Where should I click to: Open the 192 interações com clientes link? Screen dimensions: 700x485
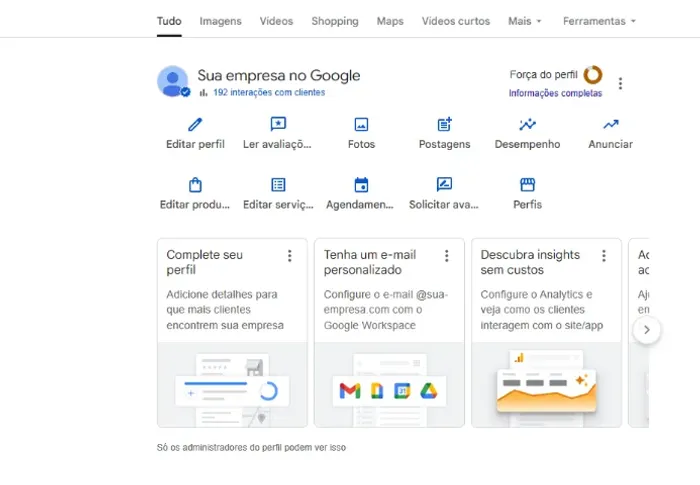coord(269,92)
